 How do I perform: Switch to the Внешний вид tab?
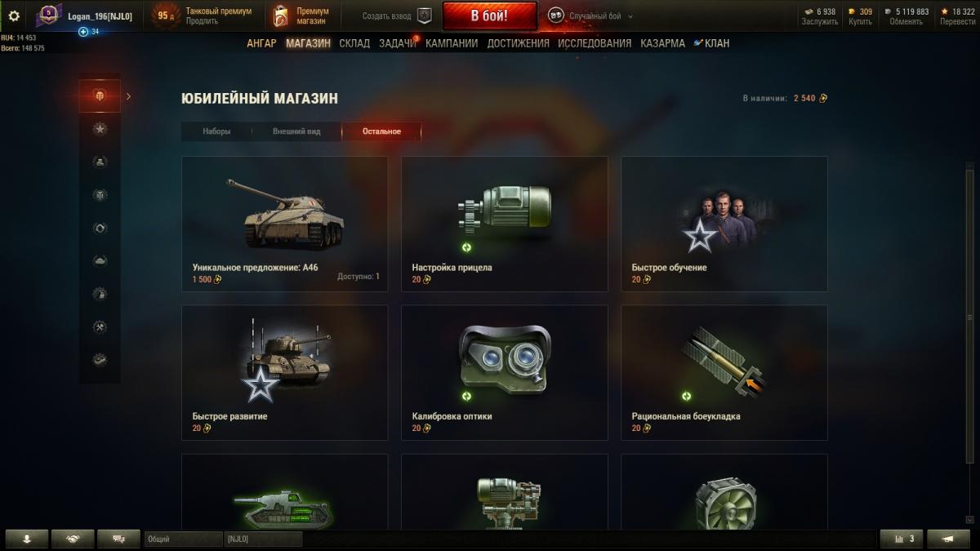tap(296, 131)
